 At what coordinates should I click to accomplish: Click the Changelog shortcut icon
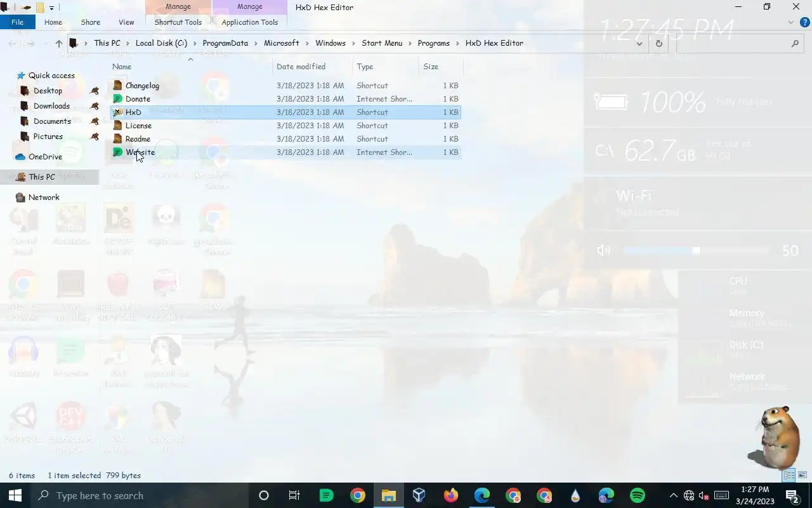pyautogui.click(x=117, y=86)
